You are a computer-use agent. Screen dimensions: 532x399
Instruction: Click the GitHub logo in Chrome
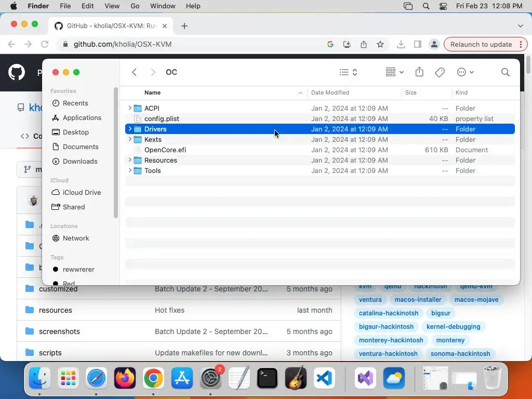pos(17,72)
